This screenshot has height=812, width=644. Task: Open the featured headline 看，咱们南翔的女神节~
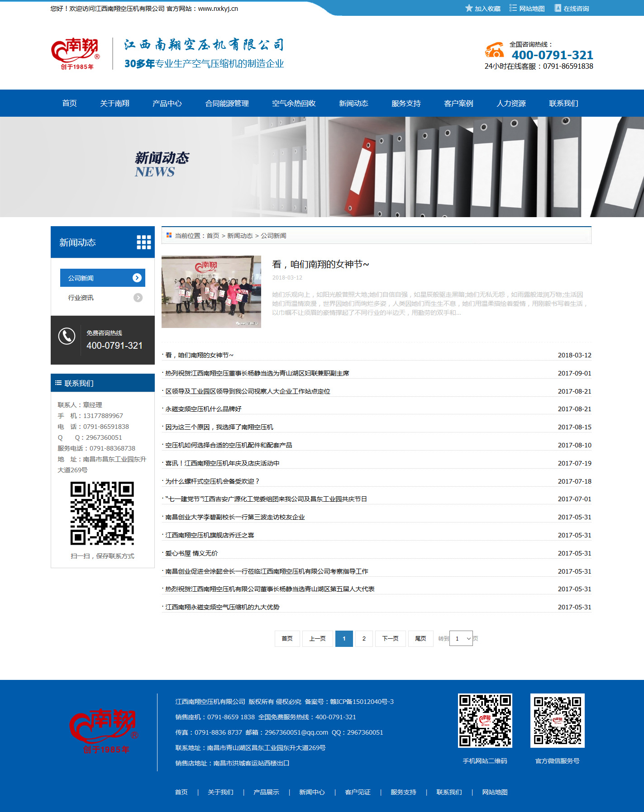pos(320,264)
